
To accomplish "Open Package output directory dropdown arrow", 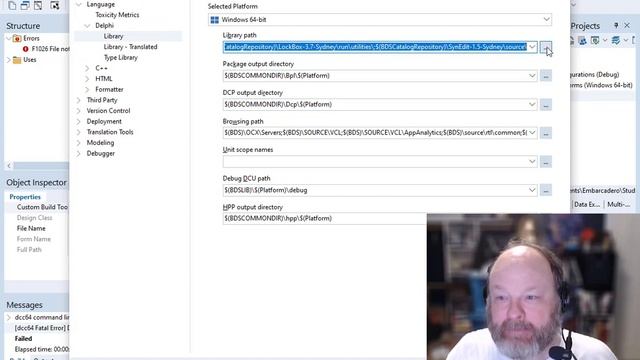I will pyautogui.click(x=532, y=76).
